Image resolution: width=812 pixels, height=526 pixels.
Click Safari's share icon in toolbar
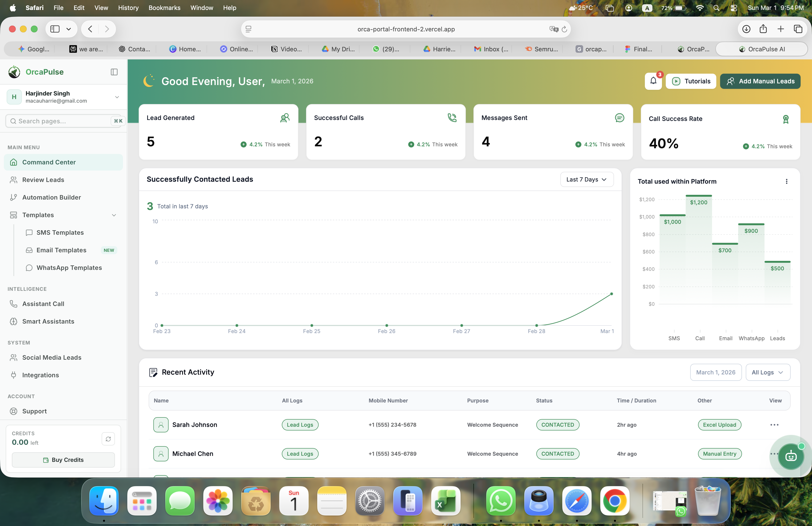763,29
